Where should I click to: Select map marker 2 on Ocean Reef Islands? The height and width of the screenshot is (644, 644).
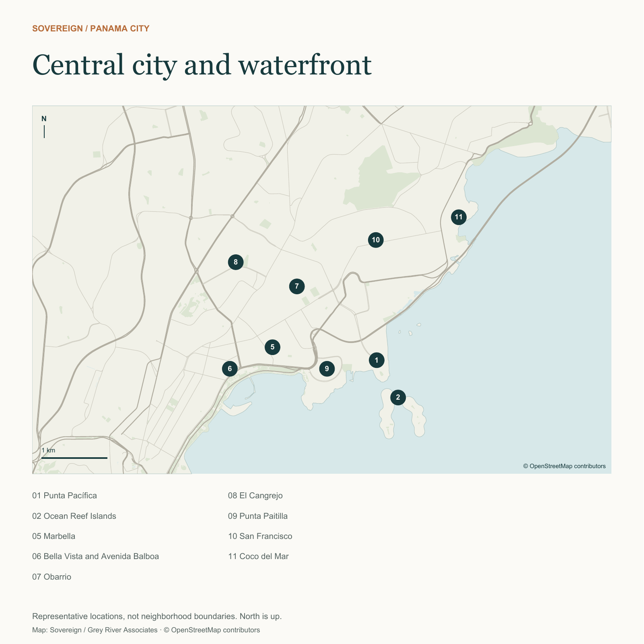(x=398, y=398)
